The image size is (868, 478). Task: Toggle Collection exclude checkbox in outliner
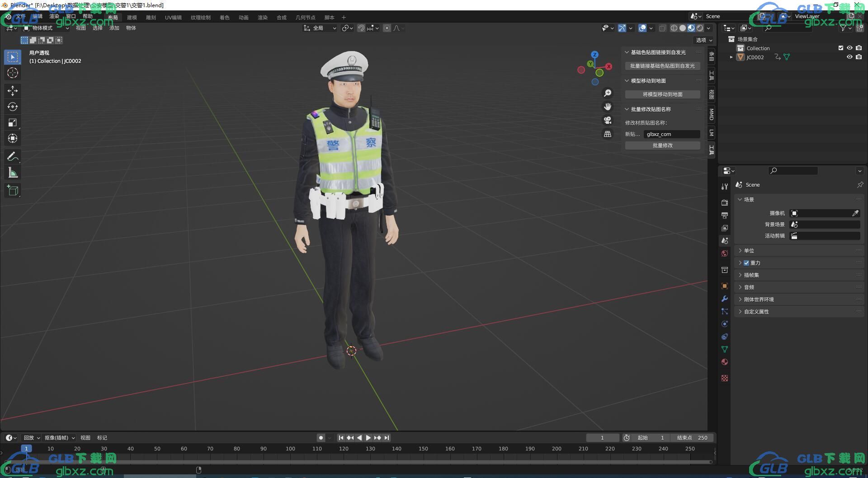[x=840, y=48]
